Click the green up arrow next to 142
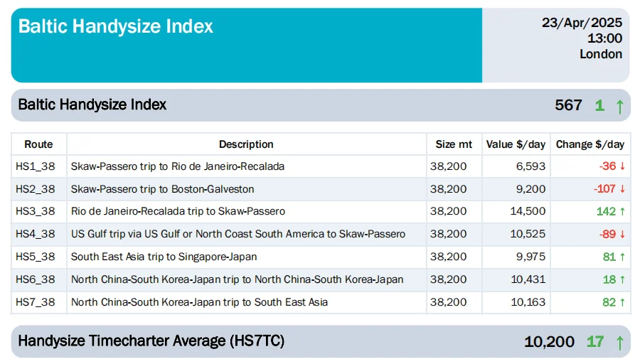This screenshot has width=635, height=364. 622,211
